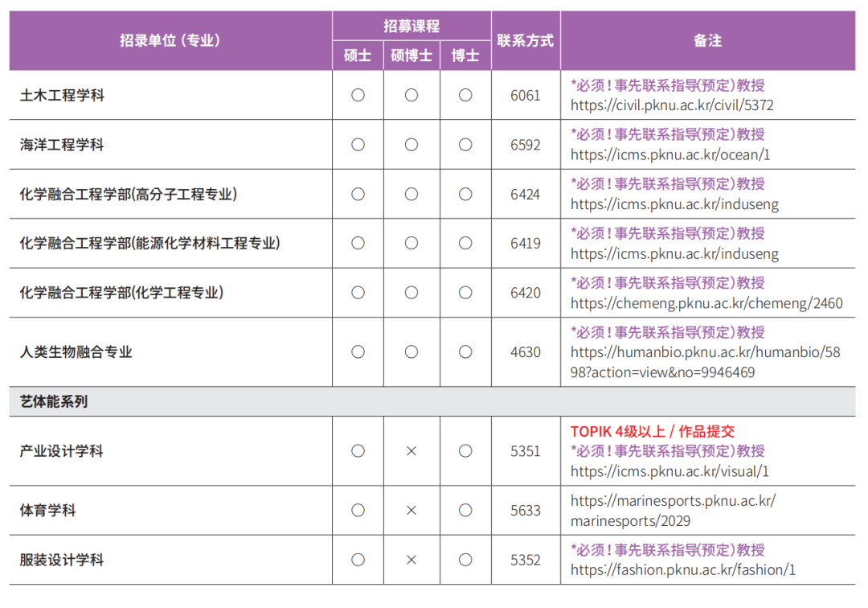Click the red TOPIK 4级以上 requirement text
The image size is (868, 608).
coord(652,431)
